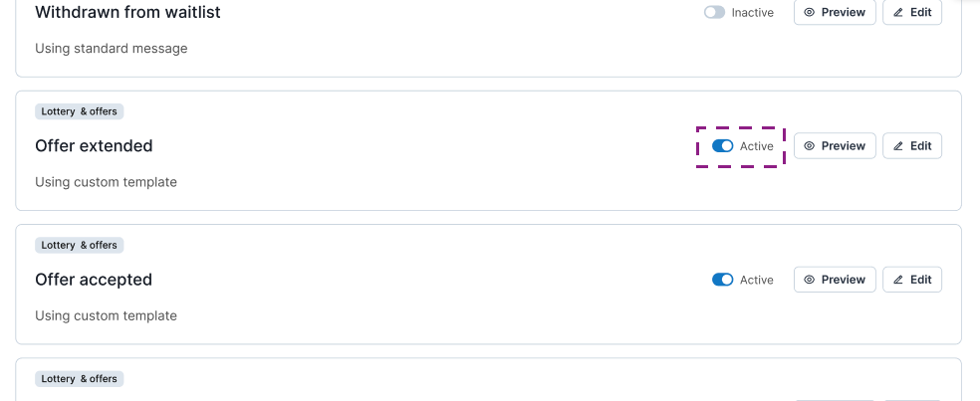Image resolution: width=980 pixels, height=401 pixels.
Task: Click the Inactive label beside the Withdrawn toggle
Action: (752, 13)
